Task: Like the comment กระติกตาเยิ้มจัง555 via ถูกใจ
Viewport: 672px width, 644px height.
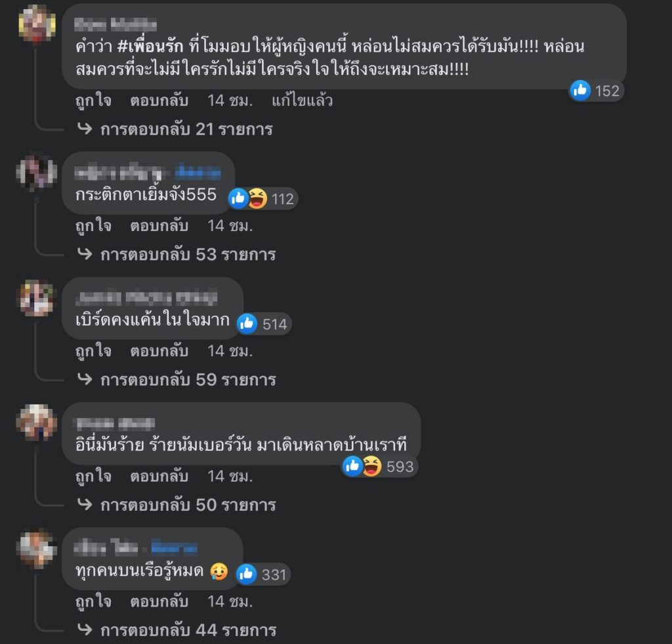Action: coord(93,226)
